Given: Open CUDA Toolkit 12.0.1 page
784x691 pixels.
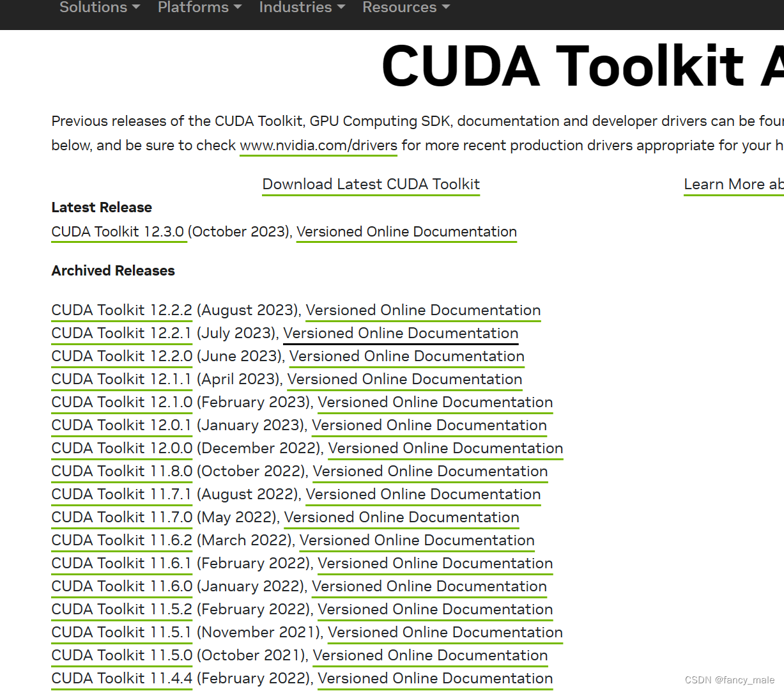Looking at the screenshot, I should 121,426.
